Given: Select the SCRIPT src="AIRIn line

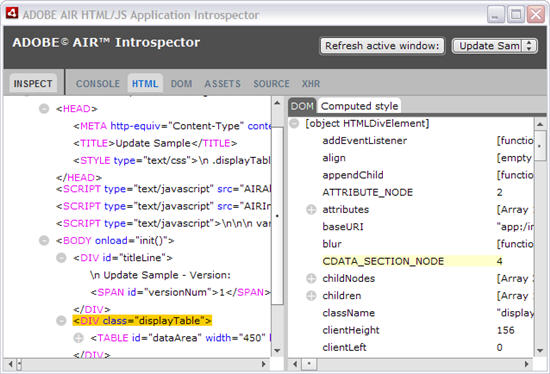Looking at the screenshot, I should [x=163, y=206].
